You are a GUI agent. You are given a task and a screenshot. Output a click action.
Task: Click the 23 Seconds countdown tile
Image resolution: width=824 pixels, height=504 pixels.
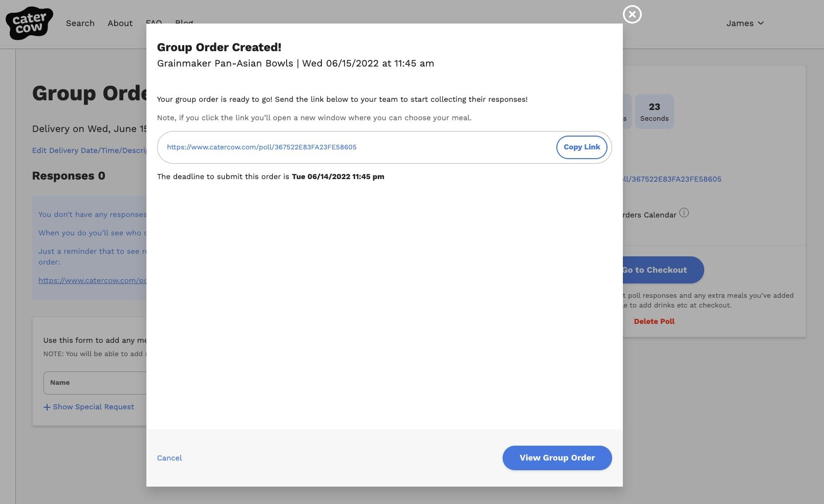coord(654,112)
